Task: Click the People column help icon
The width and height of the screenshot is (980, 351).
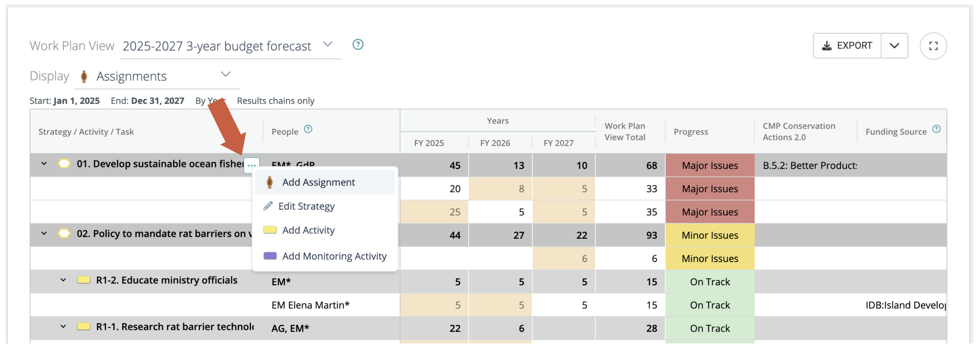Action: tap(308, 129)
